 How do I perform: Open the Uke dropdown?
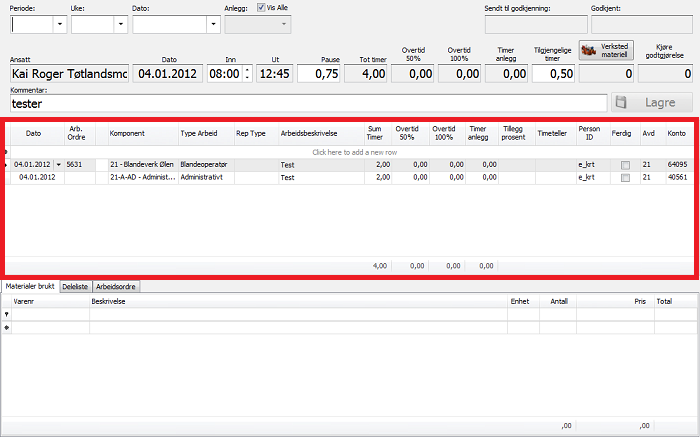pyautogui.click(x=118, y=25)
